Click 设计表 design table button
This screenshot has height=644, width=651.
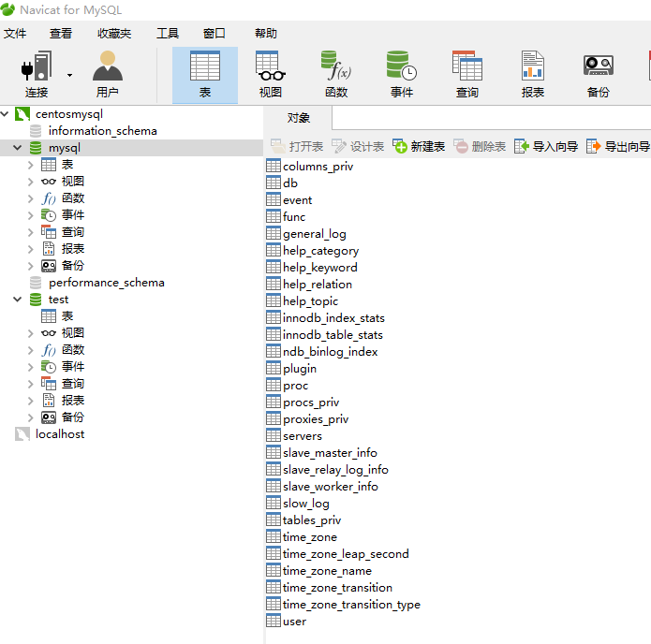click(358, 146)
